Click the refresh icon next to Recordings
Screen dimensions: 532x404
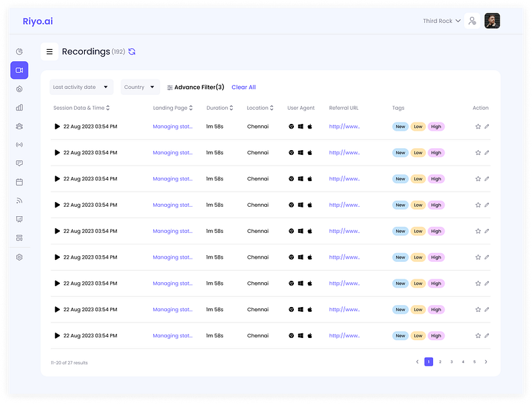pos(132,52)
